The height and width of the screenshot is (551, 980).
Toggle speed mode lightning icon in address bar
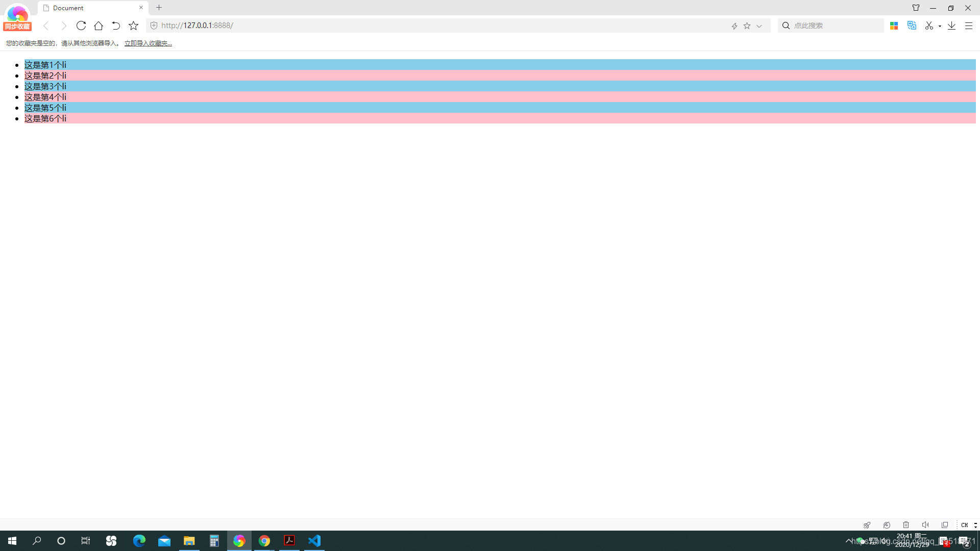(x=734, y=26)
